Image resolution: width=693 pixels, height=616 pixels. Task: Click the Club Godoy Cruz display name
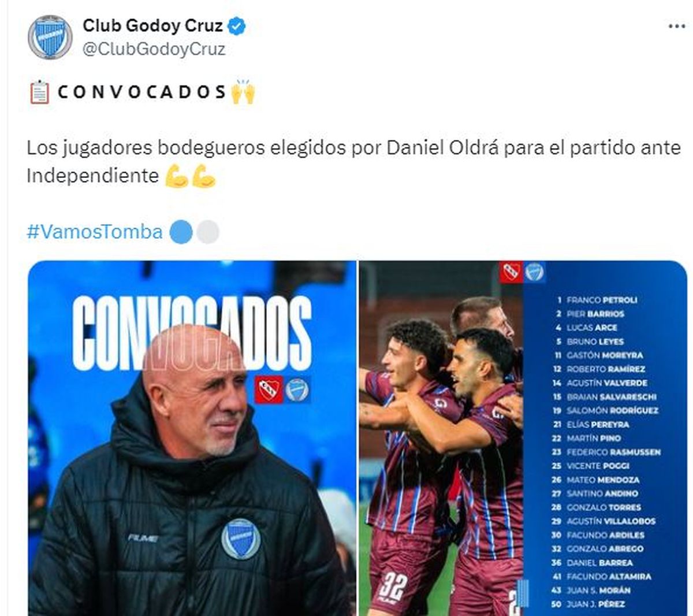click(152, 26)
